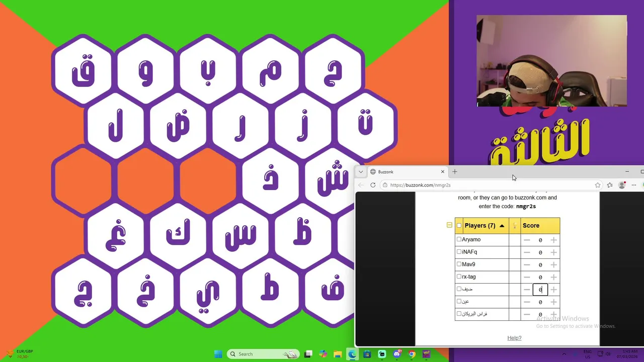Click the plus button in Mav9's row
The image size is (644, 362).
553,264
